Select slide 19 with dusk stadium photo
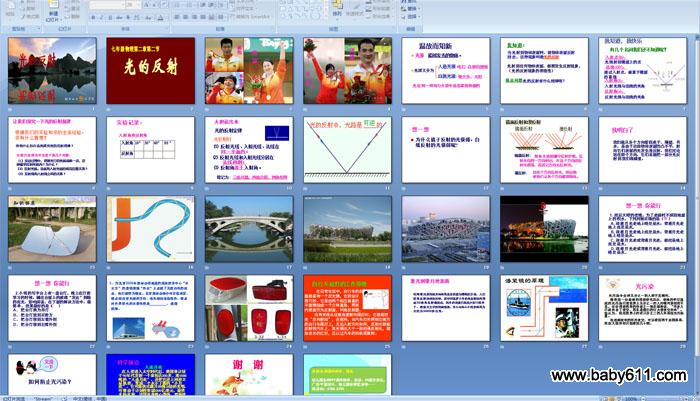The width and height of the screenshot is (700, 401). 446,229
